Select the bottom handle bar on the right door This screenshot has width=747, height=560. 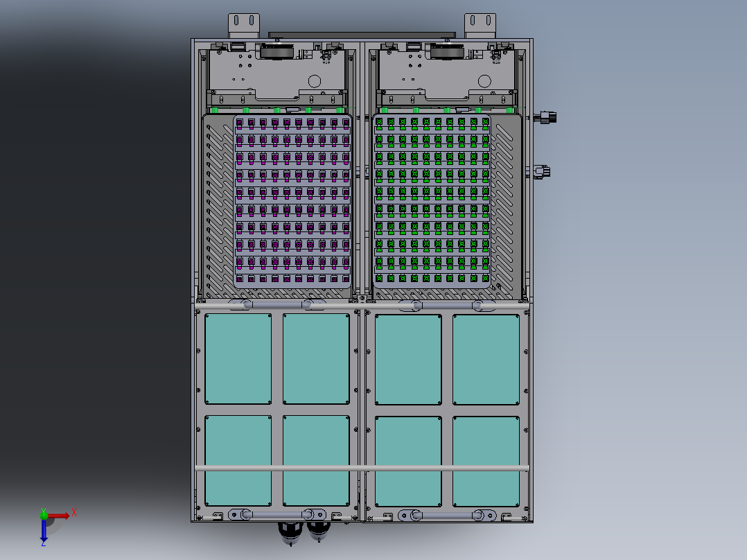(448, 516)
